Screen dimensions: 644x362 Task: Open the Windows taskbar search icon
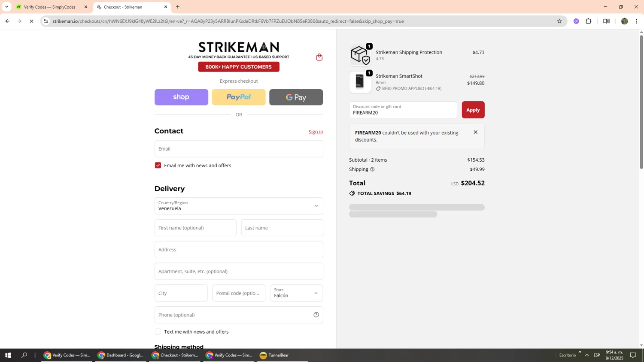24,355
